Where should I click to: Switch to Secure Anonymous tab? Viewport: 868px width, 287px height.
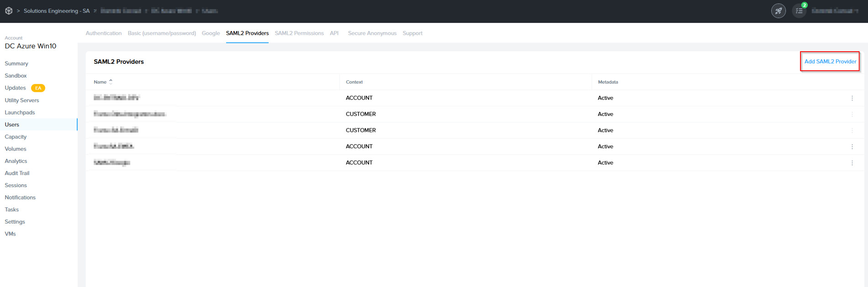coord(372,33)
